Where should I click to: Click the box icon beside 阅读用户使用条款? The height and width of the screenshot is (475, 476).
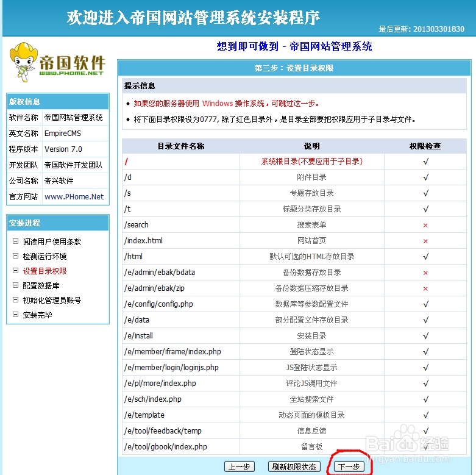click(15, 241)
